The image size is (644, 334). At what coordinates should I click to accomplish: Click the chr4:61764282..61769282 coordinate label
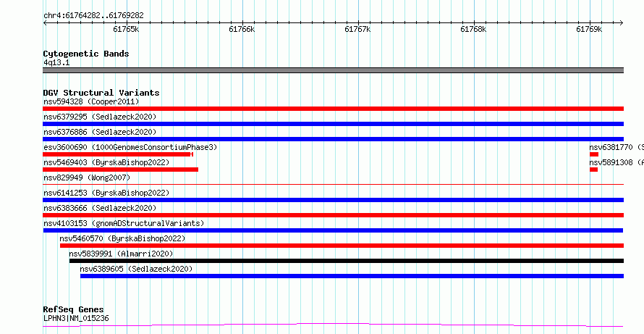coord(93,16)
